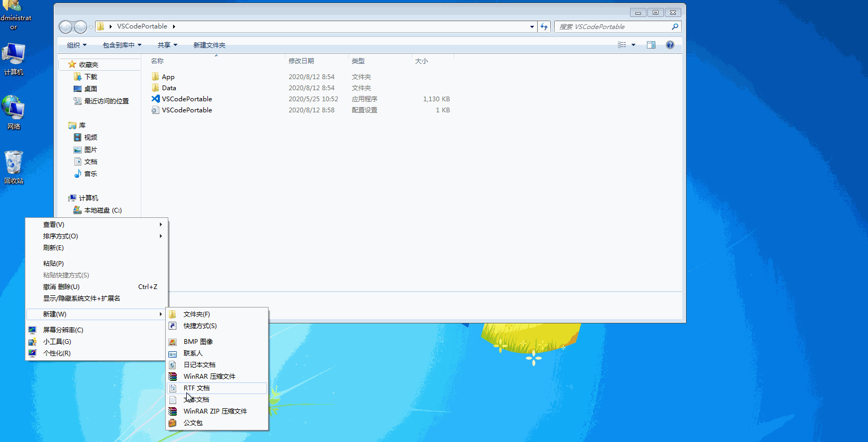Go back using the Explorer back arrow
Image resolution: width=868 pixels, height=442 pixels.
pos(65,26)
